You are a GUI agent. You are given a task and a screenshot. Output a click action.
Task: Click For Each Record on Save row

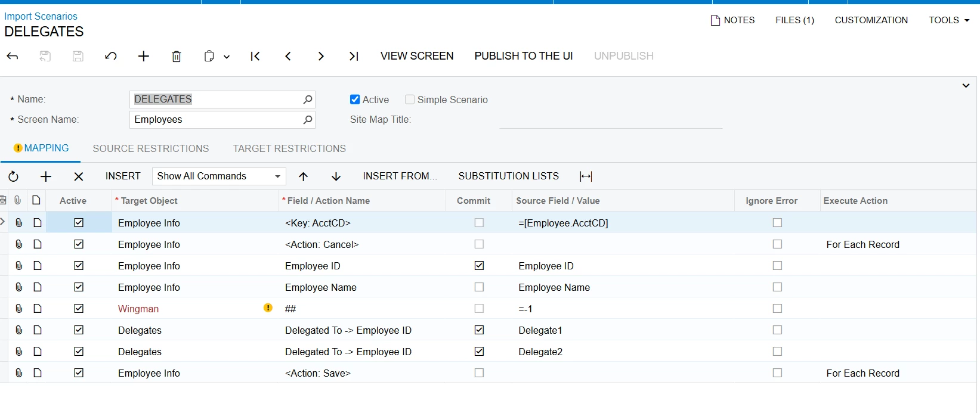pos(862,373)
